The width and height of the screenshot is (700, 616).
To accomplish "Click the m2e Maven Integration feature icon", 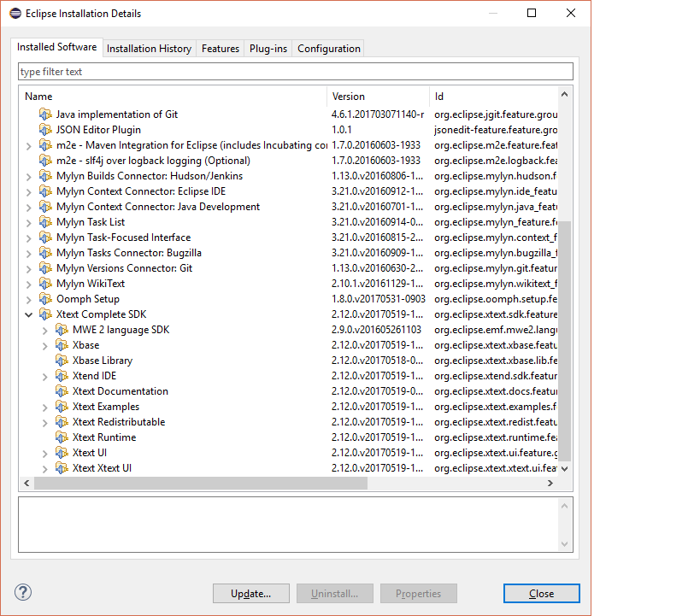I will [45, 145].
